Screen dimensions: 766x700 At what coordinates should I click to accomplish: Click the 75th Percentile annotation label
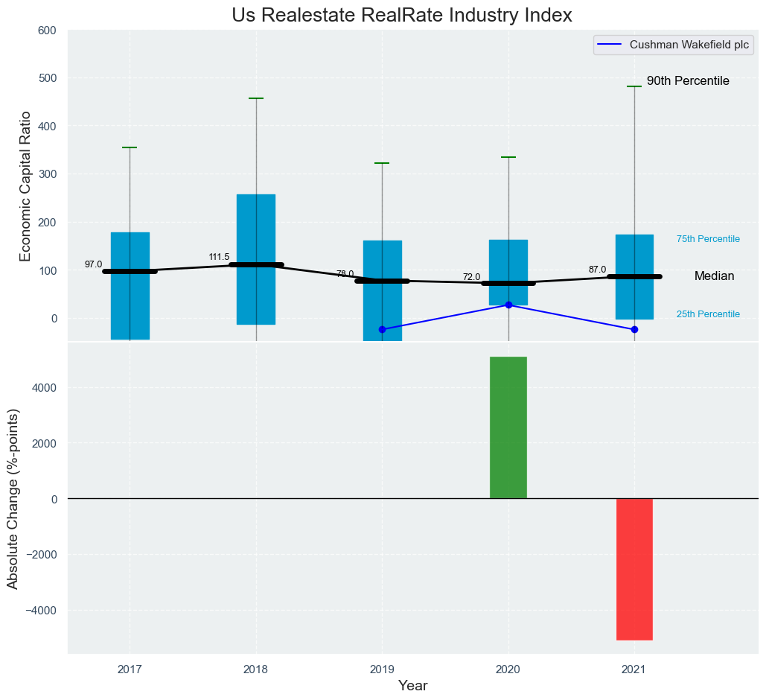(x=708, y=239)
